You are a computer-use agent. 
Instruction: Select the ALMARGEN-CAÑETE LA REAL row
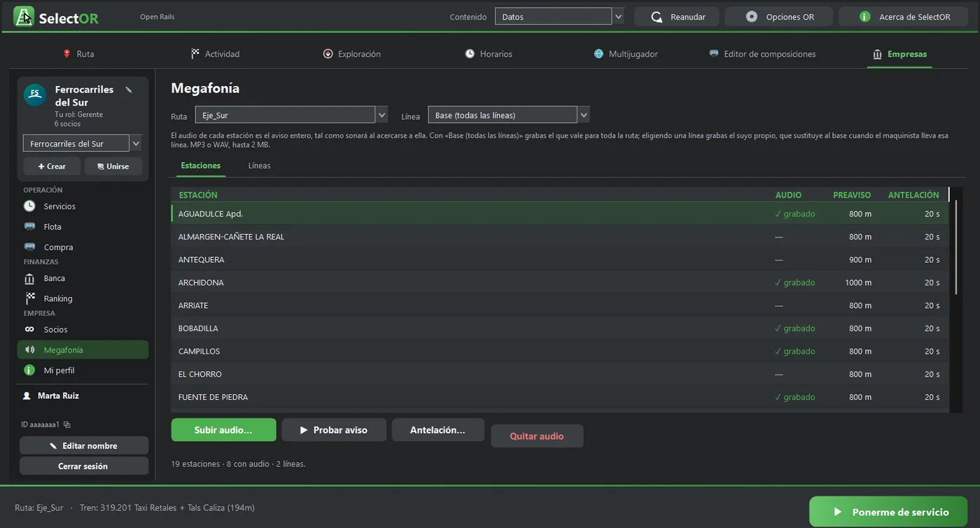coord(560,237)
